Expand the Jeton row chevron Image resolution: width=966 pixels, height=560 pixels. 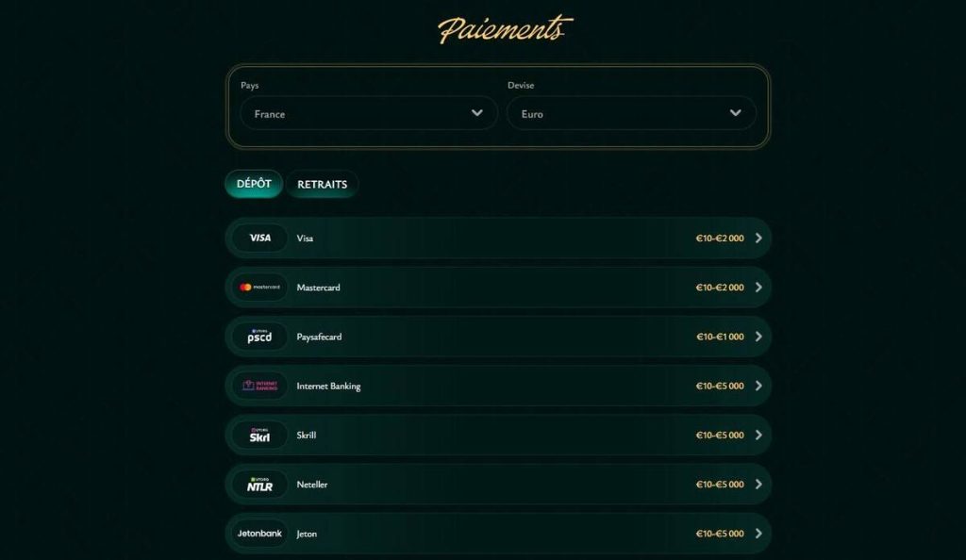[758, 534]
